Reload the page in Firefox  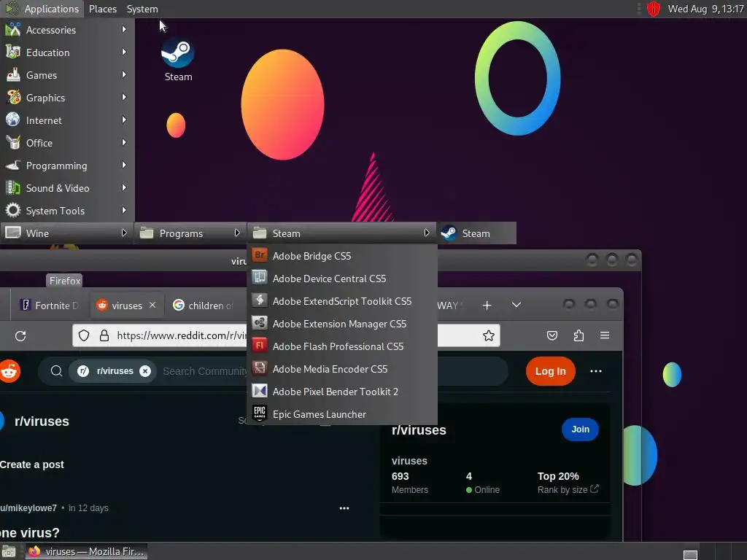(20, 335)
